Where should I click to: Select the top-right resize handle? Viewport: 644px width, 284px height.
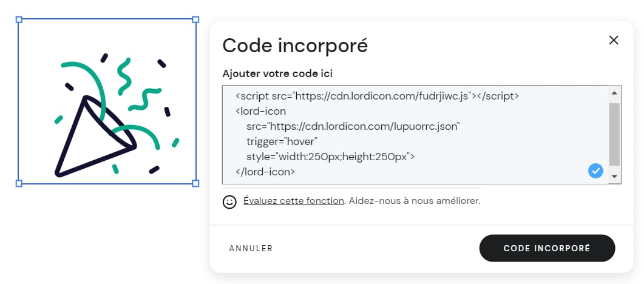195,20
